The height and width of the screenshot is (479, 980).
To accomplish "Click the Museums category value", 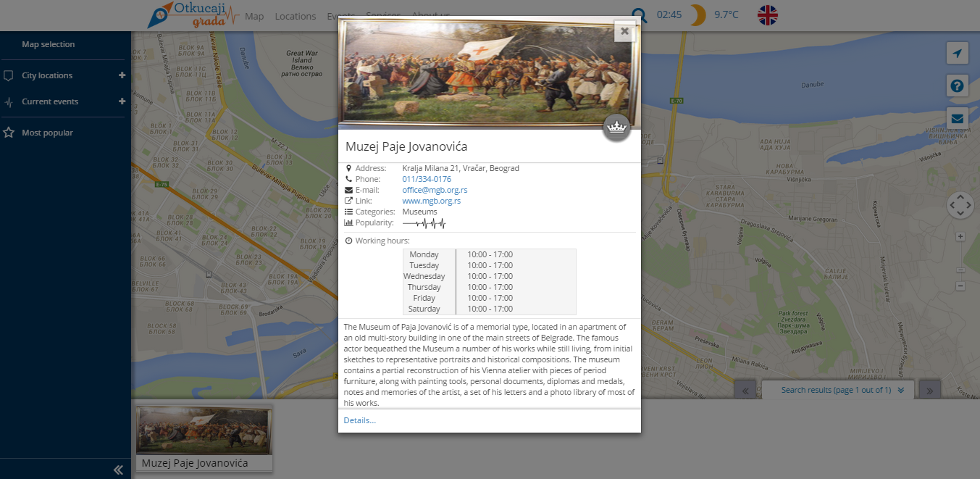I will [x=420, y=212].
